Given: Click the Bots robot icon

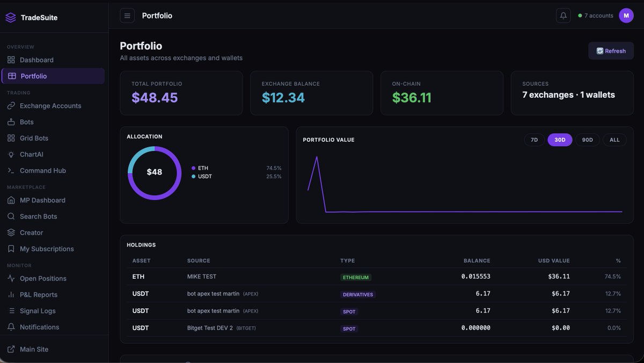Looking at the screenshot, I should pos(11,122).
